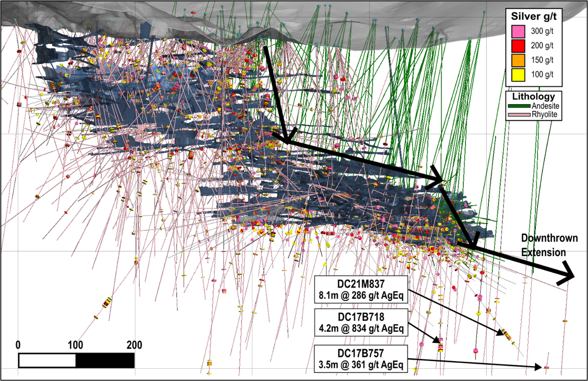Click the pink 300 g/t legend swatch
Viewport: 588px width, 381px height.
(518, 31)
